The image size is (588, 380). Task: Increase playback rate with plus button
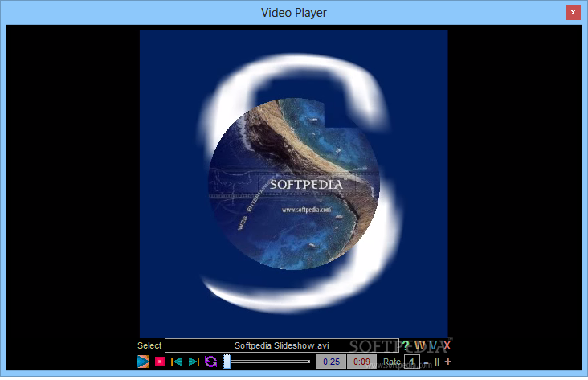click(x=447, y=362)
